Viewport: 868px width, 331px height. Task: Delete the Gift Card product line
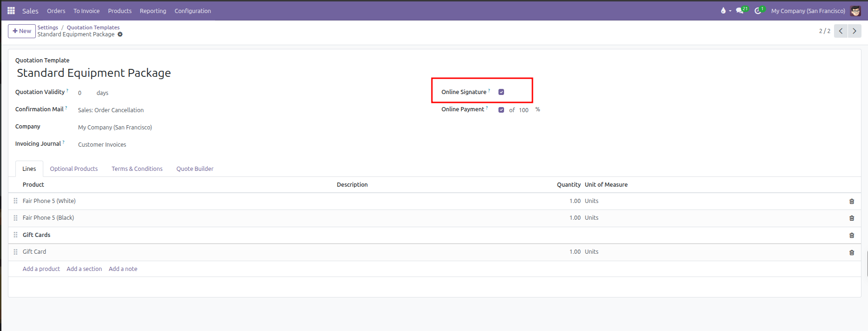(852, 253)
